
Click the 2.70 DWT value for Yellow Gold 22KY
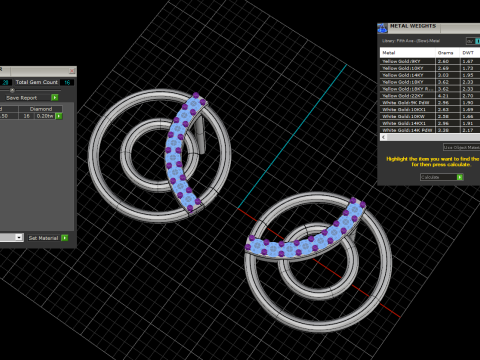[468, 96]
